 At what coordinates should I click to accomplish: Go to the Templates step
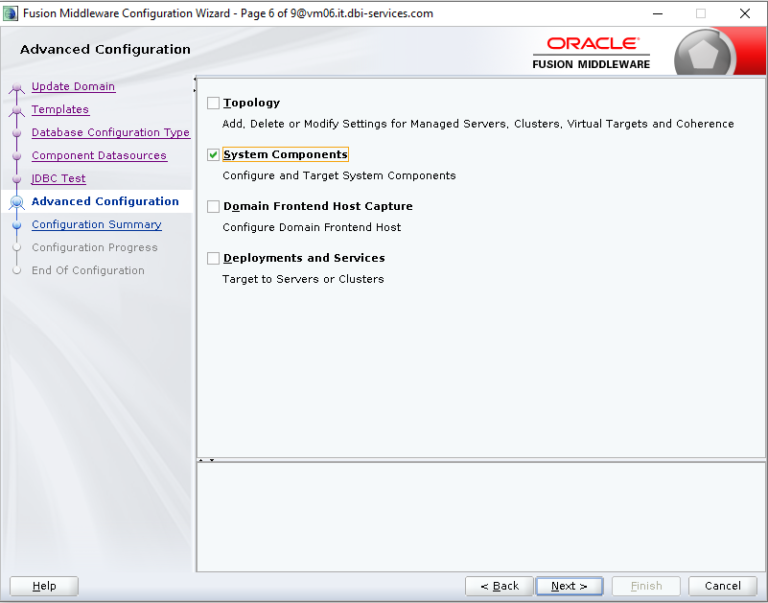pyautogui.click(x=60, y=110)
